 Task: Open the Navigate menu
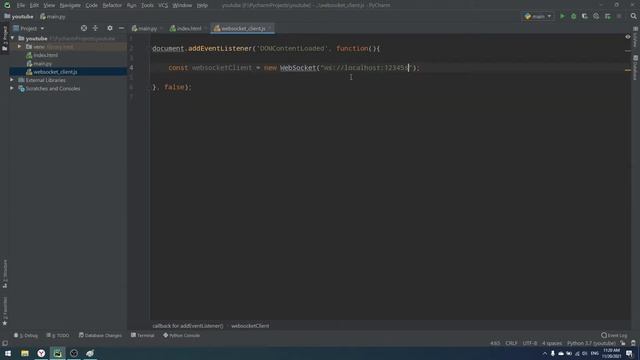pyautogui.click(x=70, y=5)
